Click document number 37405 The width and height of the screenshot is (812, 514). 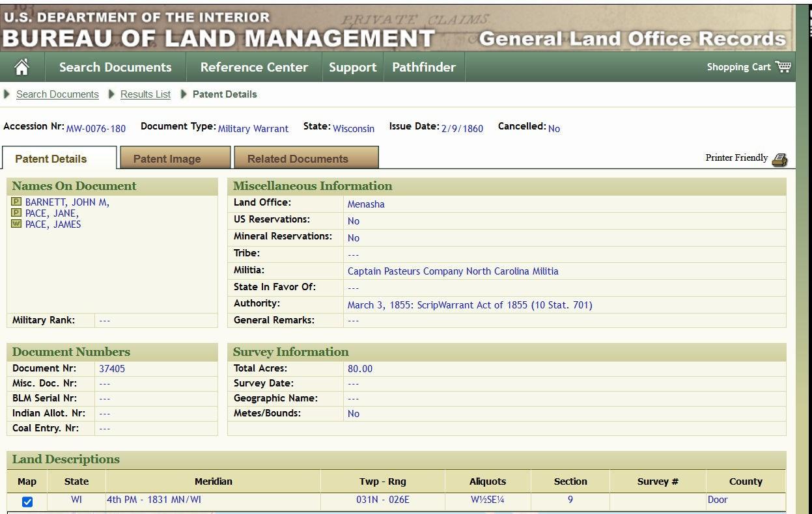(112, 369)
